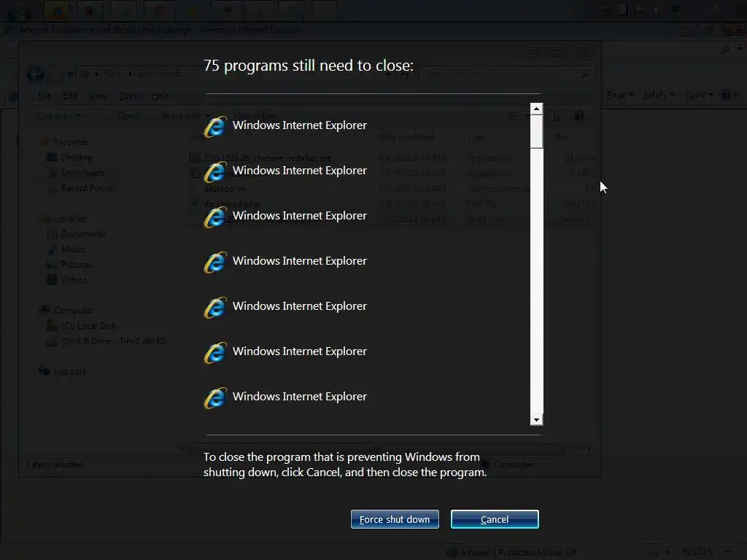Click the 'To close the program' instruction text
The height and width of the screenshot is (560, 747).
click(345, 464)
